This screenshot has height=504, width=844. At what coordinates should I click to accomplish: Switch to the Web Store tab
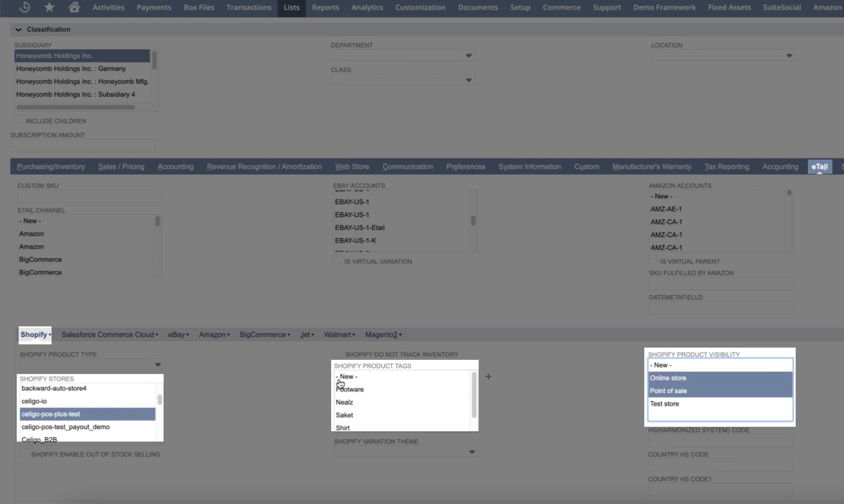352,167
